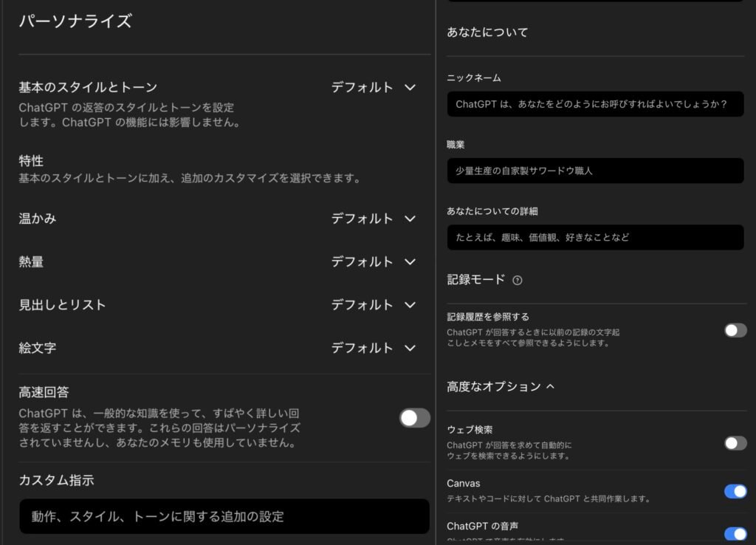756x545 pixels.
Task: Open the 温かみ dropdown
Action: tap(374, 219)
